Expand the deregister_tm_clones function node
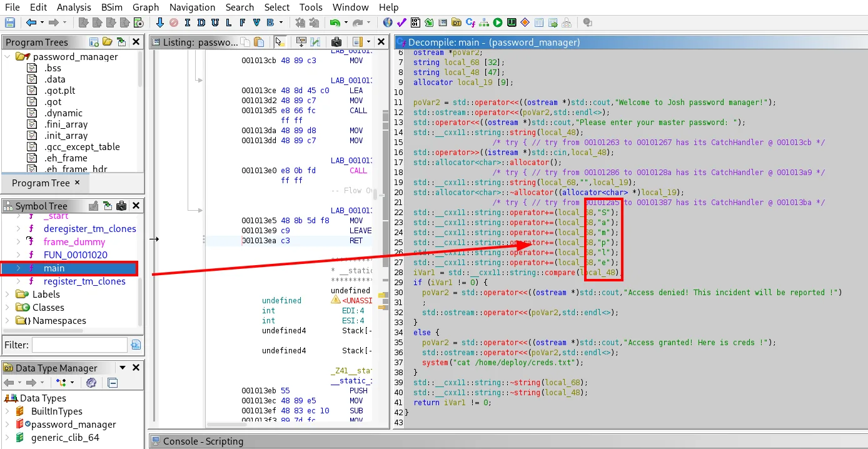The height and width of the screenshot is (449, 868). coord(18,228)
